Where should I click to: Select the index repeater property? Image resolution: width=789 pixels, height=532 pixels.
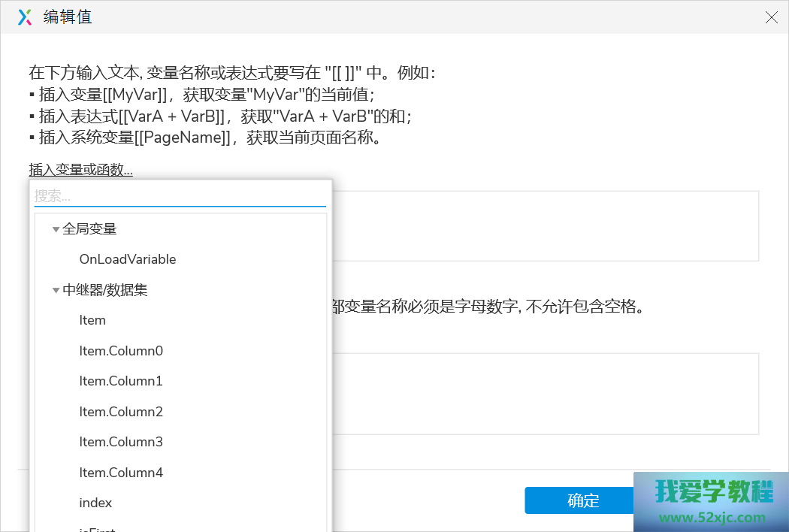tap(95, 503)
